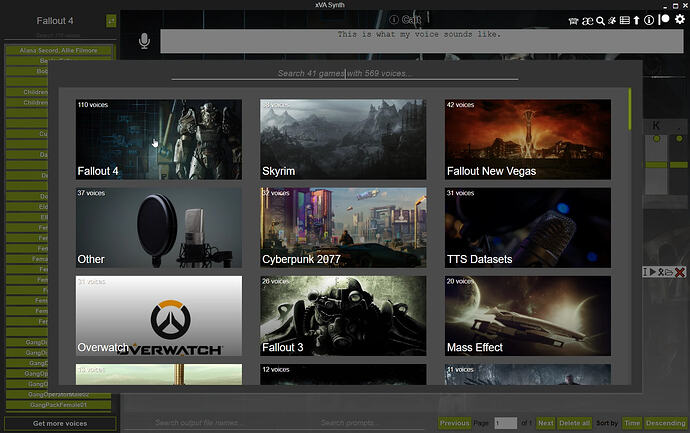This screenshot has height=433, width=690.
Task: Click the ribbon icon in output record
Action: click(x=660, y=272)
